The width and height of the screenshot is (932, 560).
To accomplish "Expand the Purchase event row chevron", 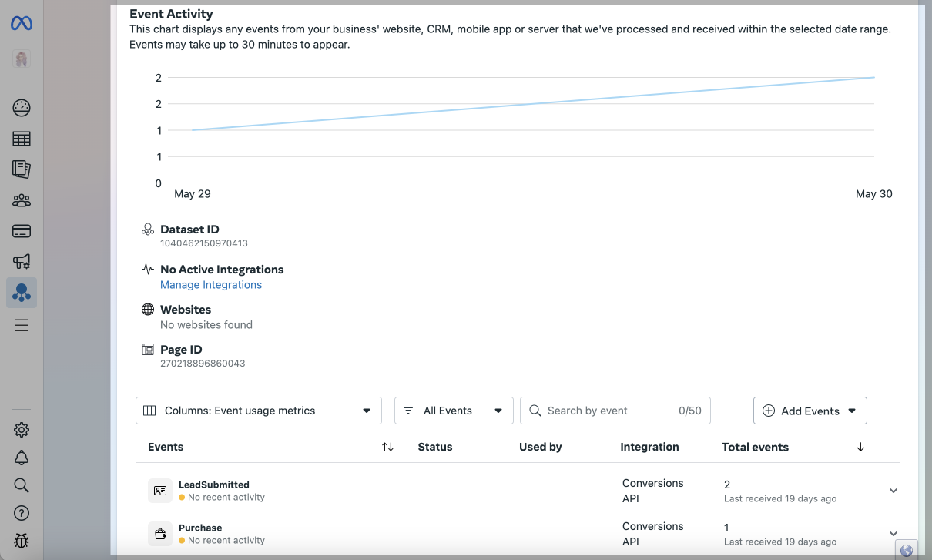I will [893, 533].
